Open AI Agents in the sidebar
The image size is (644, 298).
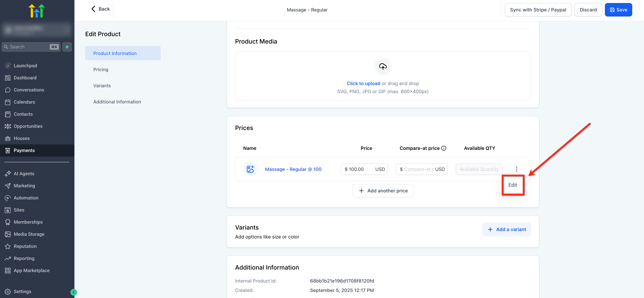click(x=24, y=173)
